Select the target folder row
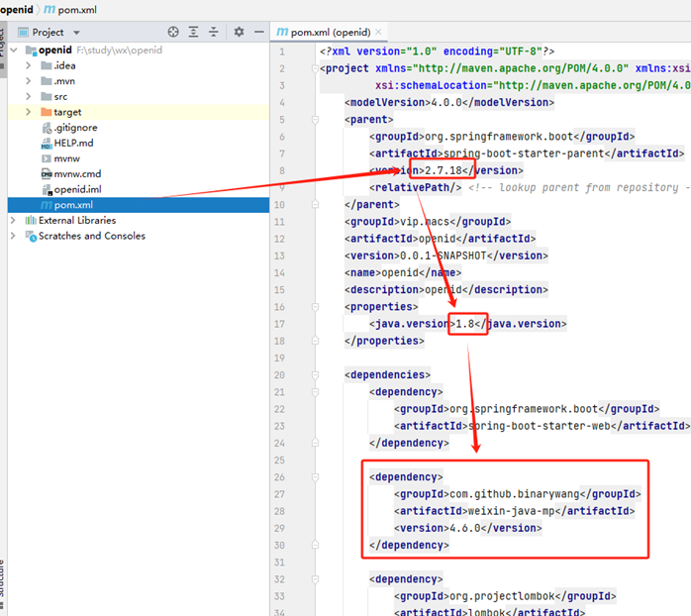The width and height of the screenshot is (691, 616). 139,112
